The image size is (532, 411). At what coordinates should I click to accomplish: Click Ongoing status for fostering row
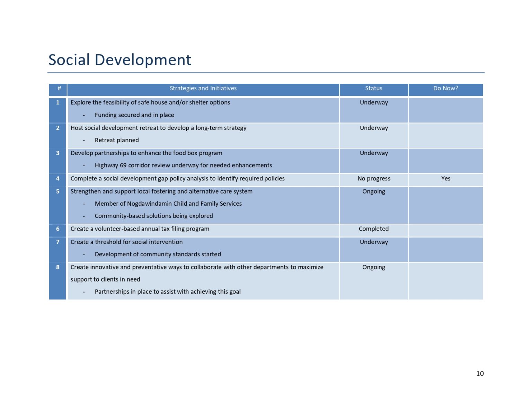374,191
